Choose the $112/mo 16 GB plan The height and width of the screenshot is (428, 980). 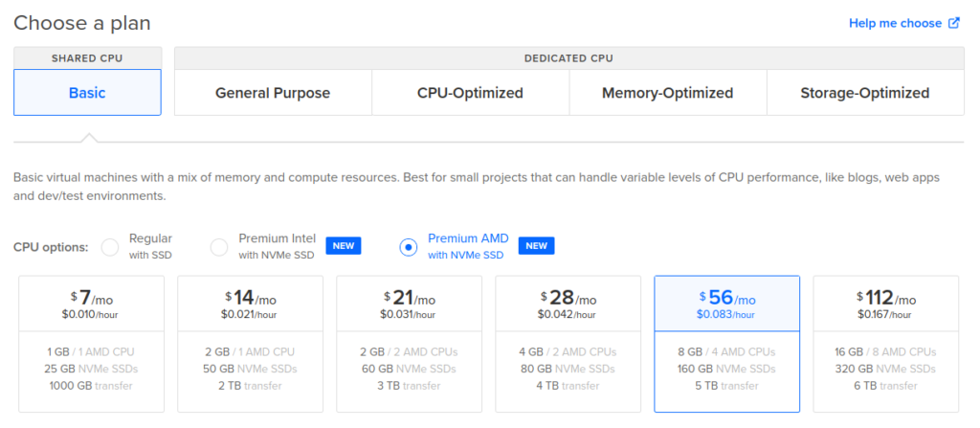pos(885,344)
